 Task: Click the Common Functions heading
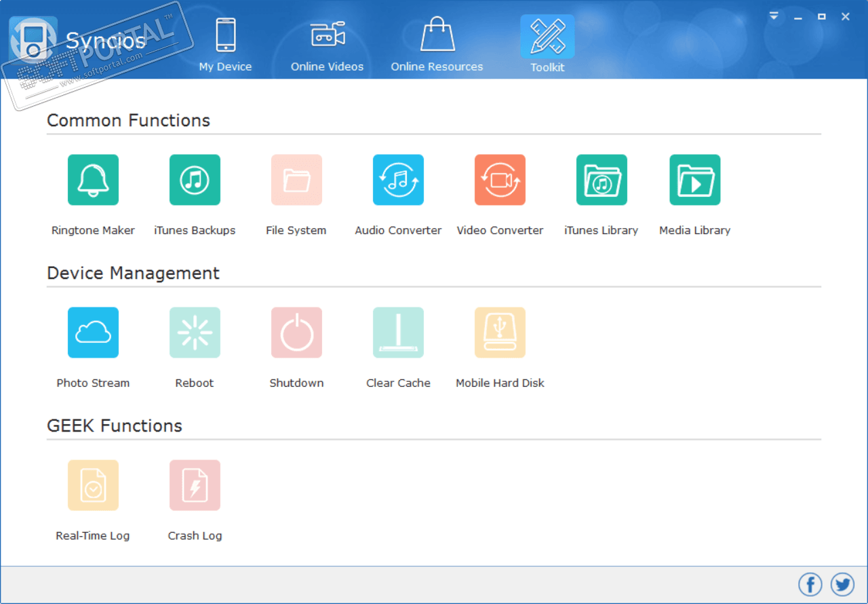pos(128,121)
